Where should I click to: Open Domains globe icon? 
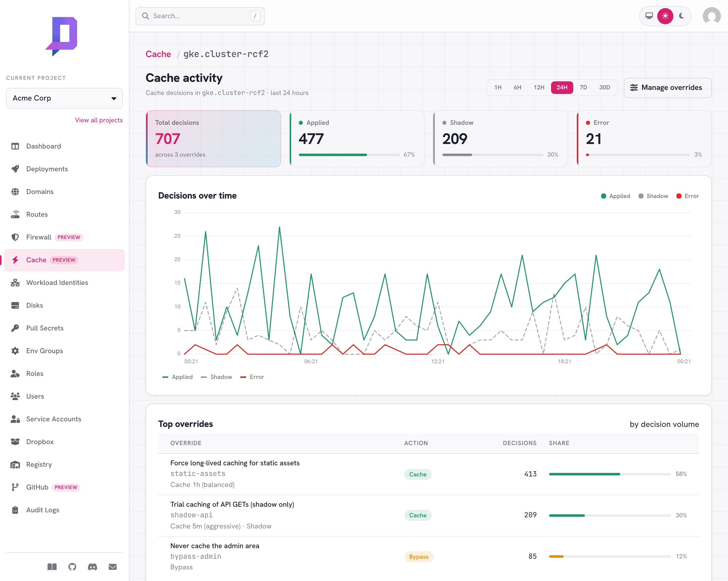pyautogui.click(x=15, y=192)
